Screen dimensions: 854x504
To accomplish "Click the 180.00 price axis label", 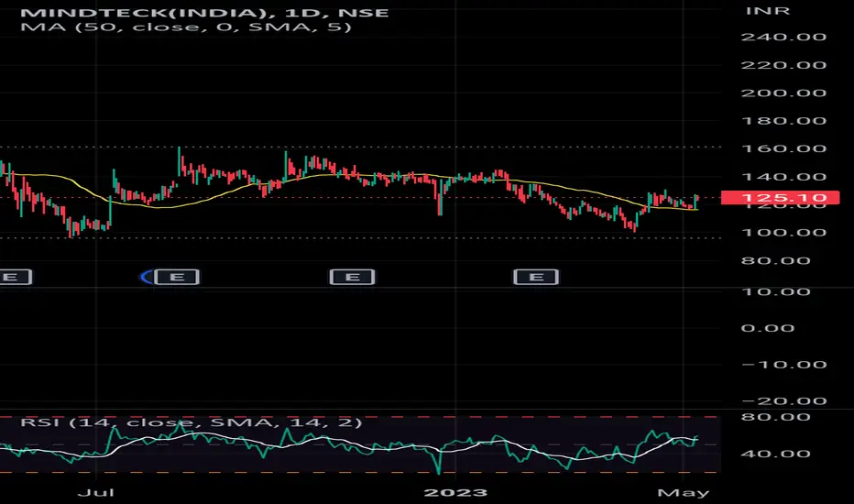I will (783, 120).
